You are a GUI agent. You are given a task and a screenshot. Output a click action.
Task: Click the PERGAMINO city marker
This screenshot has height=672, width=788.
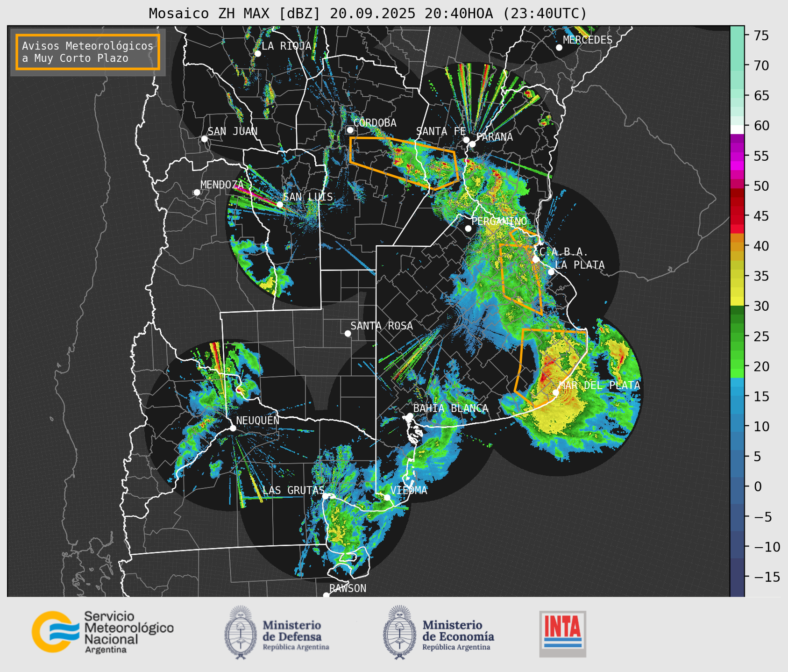(468, 229)
